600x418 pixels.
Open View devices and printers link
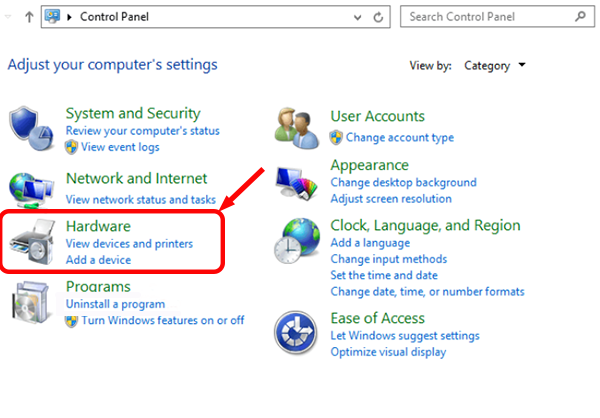(x=129, y=243)
